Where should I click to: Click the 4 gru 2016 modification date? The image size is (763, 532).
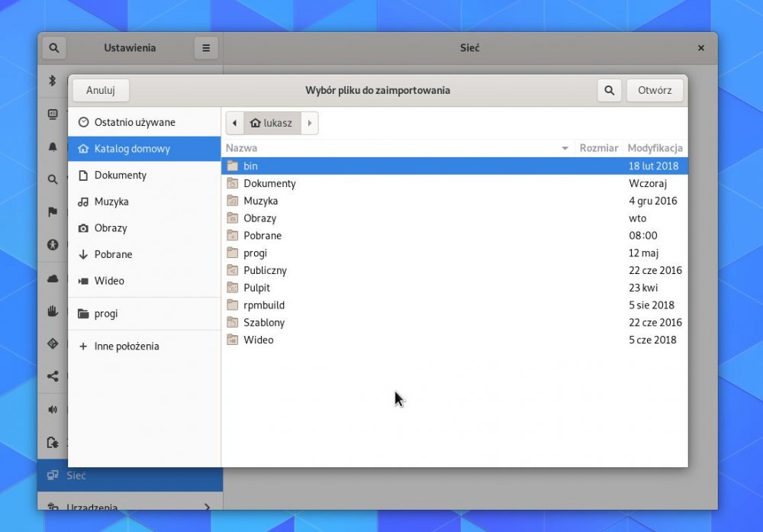(652, 201)
